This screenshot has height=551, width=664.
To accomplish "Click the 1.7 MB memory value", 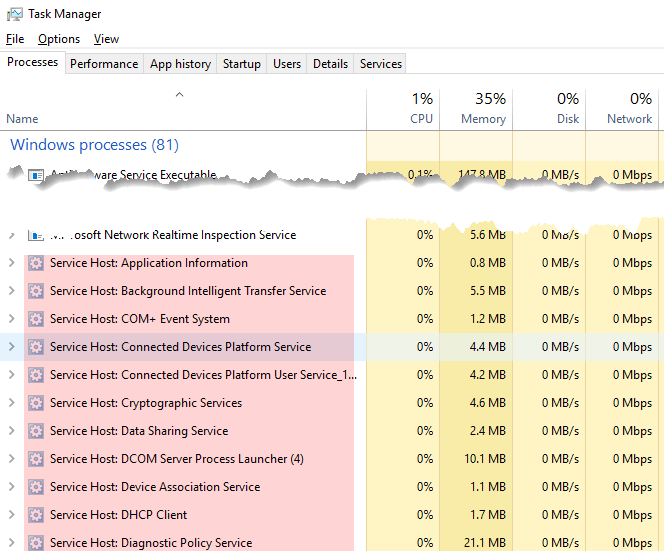I will [x=488, y=515].
